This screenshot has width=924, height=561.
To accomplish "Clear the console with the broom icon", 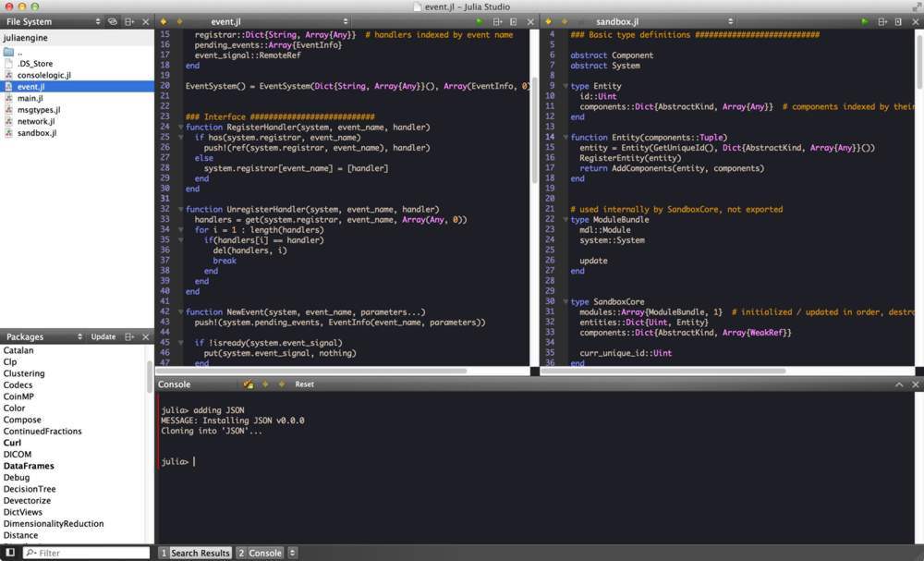I will pyautogui.click(x=249, y=384).
